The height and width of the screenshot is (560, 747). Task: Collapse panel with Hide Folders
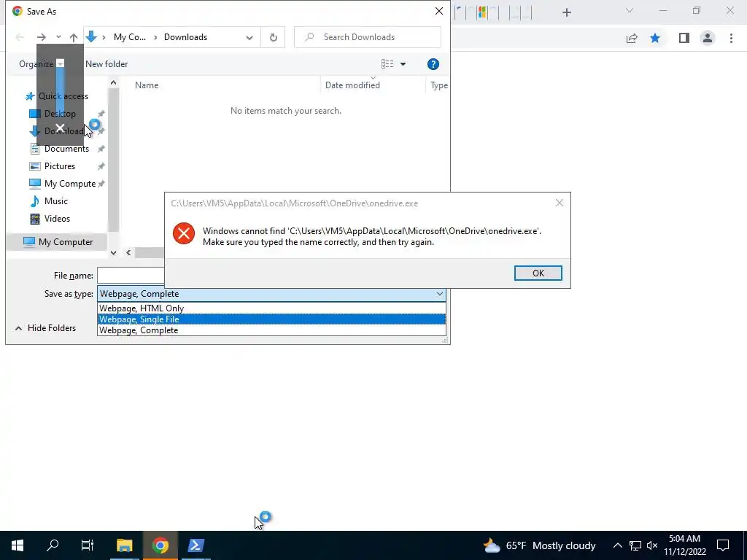pos(46,328)
